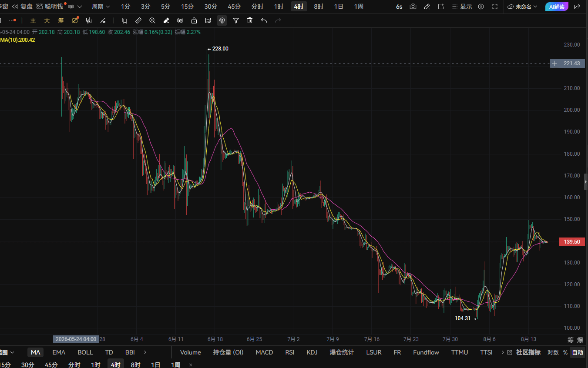Viewport: 588px width, 368px height.
Task: Enter fullscreen chart mode
Action: click(x=495, y=7)
